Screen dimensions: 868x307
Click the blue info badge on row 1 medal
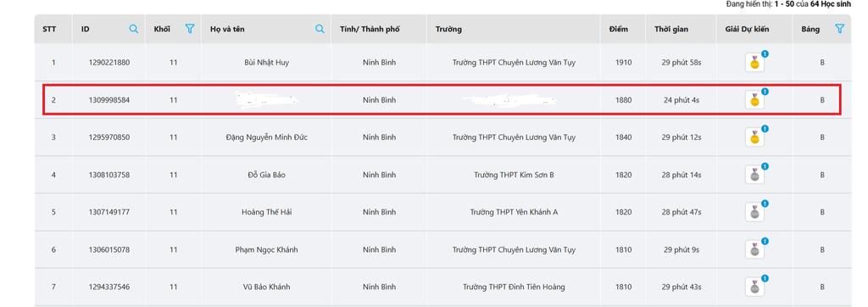coord(765,53)
